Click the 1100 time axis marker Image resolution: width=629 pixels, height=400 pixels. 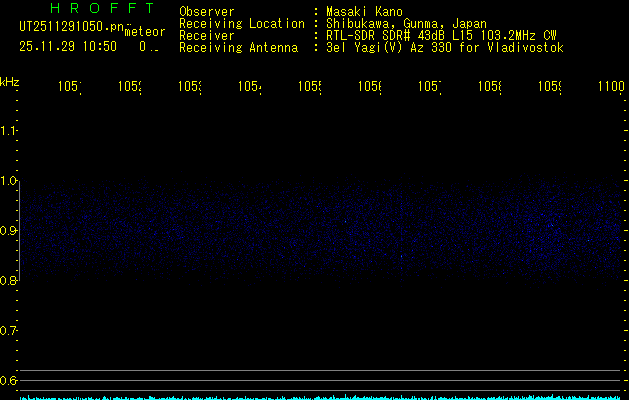(x=610, y=88)
